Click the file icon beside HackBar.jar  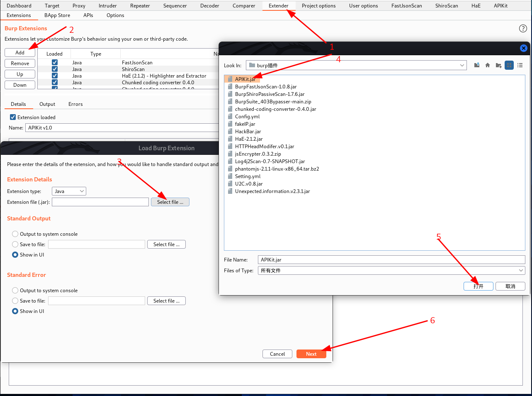pyautogui.click(x=230, y=132)
